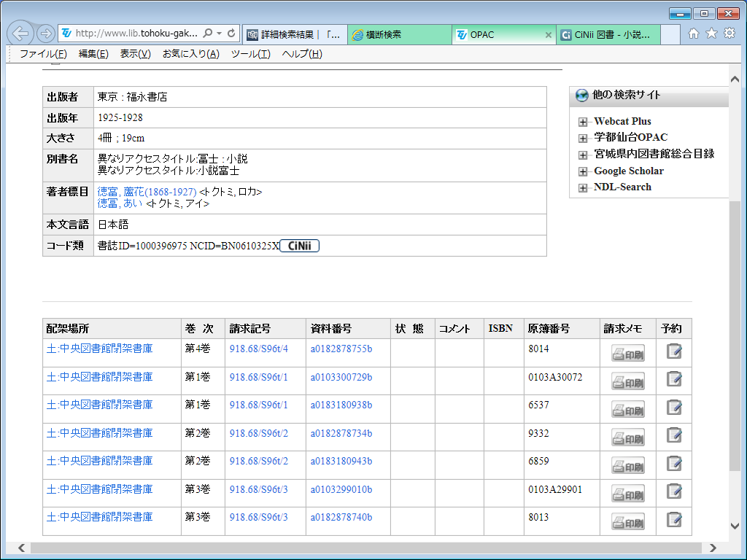The height and width of the screenshot is (560, 747).
Task: Click the NDL-Search label
Action: click(x=622, y=187)
